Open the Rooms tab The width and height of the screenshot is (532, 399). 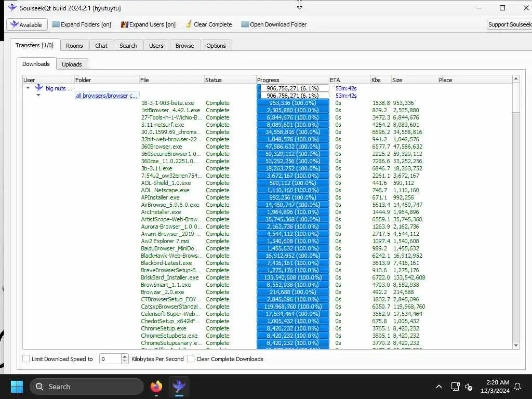point(74,46)
